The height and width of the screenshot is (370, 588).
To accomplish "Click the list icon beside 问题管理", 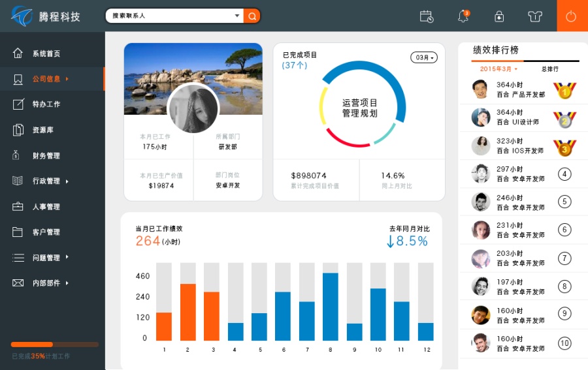I will tap(18, 258).
